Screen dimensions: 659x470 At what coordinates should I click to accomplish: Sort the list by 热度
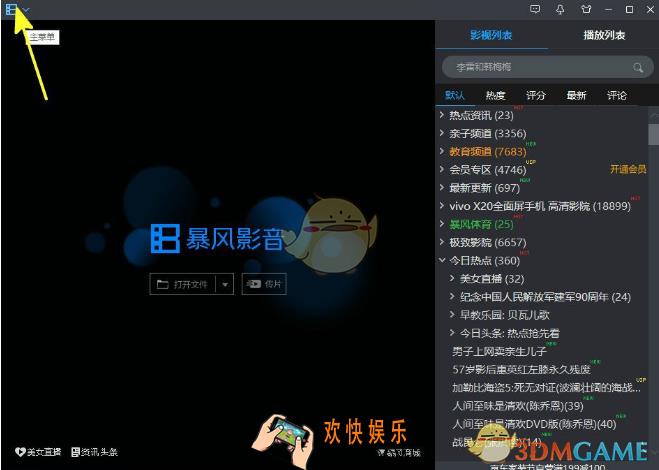495,95
